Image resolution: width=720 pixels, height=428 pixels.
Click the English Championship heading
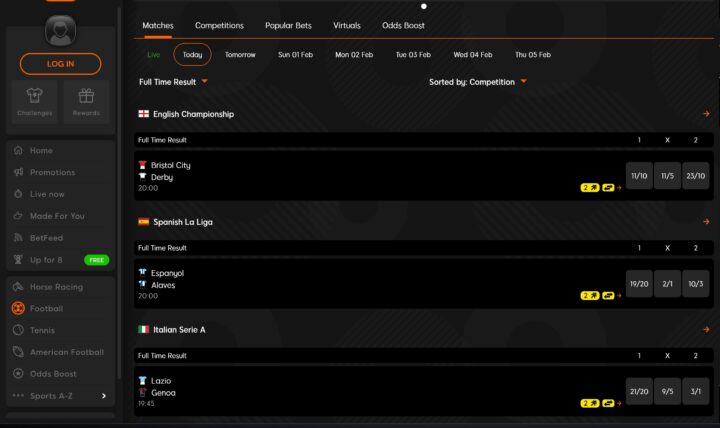[x=193, y=114]
